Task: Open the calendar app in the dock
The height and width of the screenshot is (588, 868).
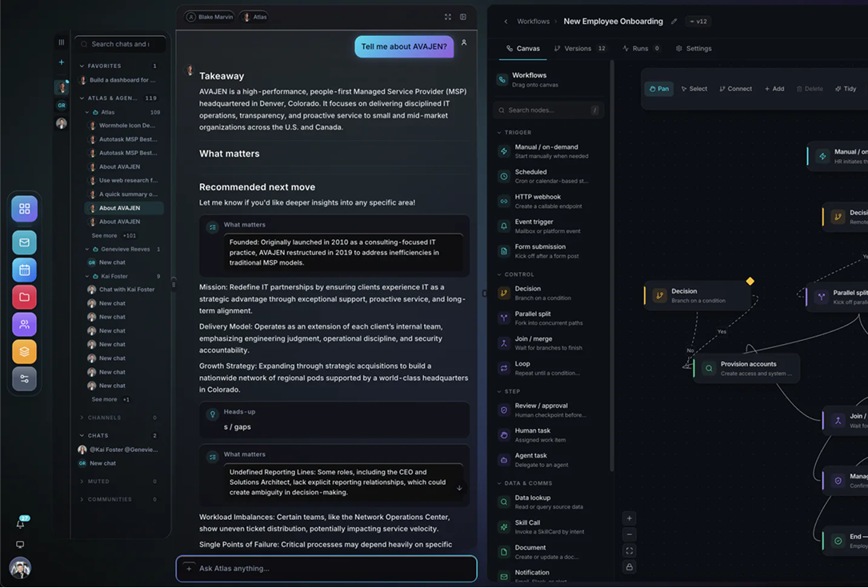Action: tap(24, 270)
